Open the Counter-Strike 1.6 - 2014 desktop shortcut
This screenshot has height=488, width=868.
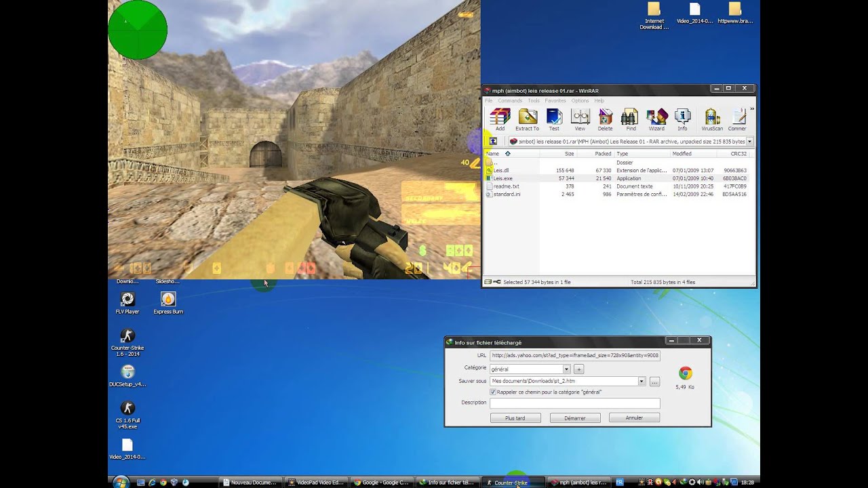click(x=127, y=342)
